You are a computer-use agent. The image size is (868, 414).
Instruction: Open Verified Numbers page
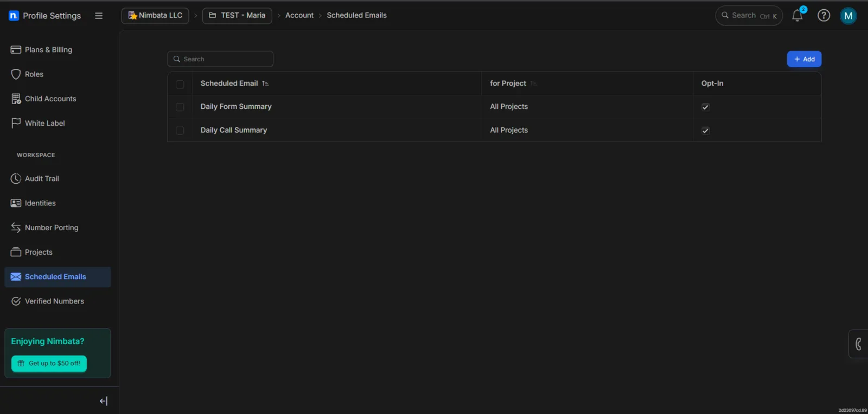(58, 301)
